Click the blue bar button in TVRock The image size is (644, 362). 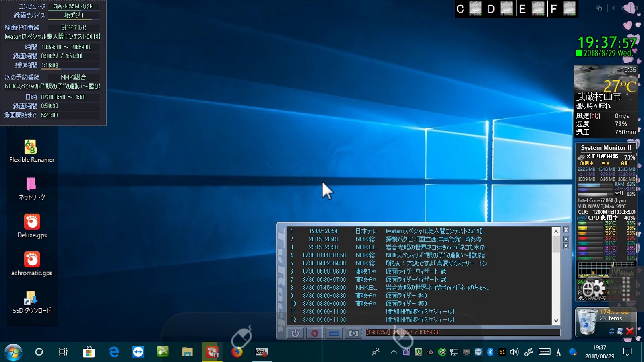pyautogui.click(x=334, y=333)
